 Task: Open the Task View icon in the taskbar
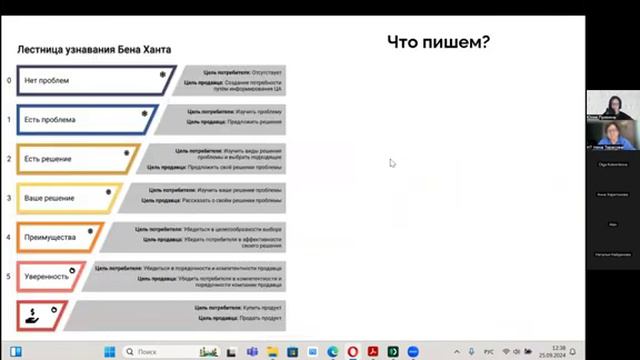[231, 351]
